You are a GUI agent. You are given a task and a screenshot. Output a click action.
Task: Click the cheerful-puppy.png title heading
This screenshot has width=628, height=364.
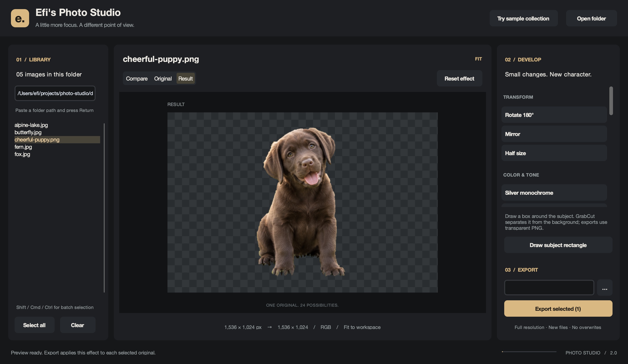coord(161,59)
